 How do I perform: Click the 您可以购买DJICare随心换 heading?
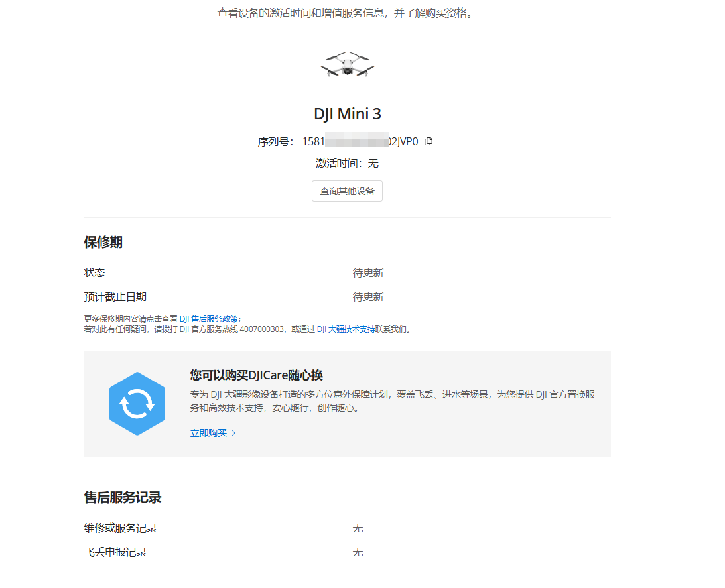tap(256, 375)
